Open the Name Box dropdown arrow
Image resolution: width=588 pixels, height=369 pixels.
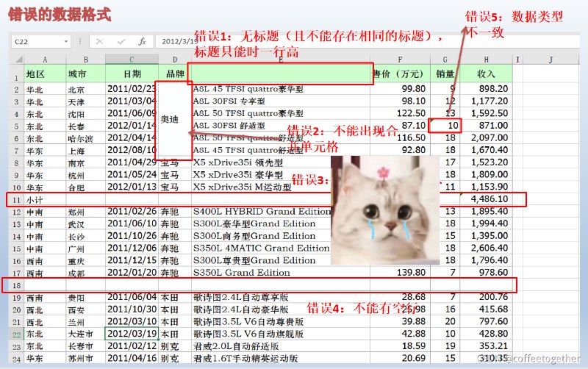point(65,42)
